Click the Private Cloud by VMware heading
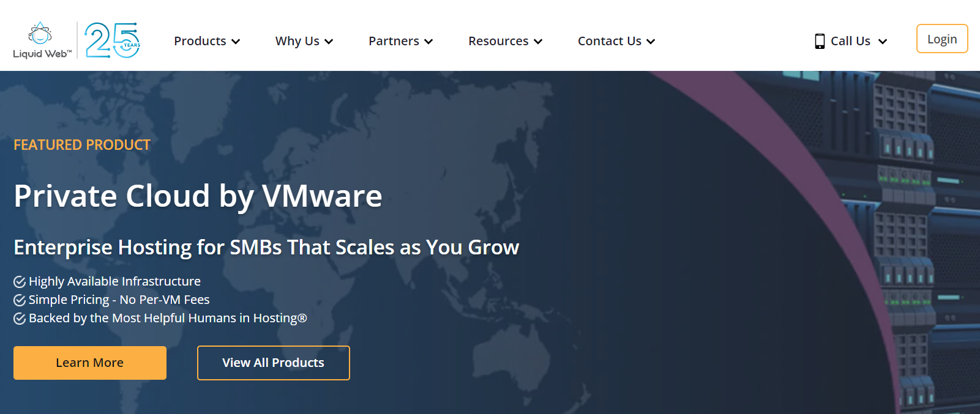Image resolution: width=980 pixels, height=414 pixels. pos(198,196)
